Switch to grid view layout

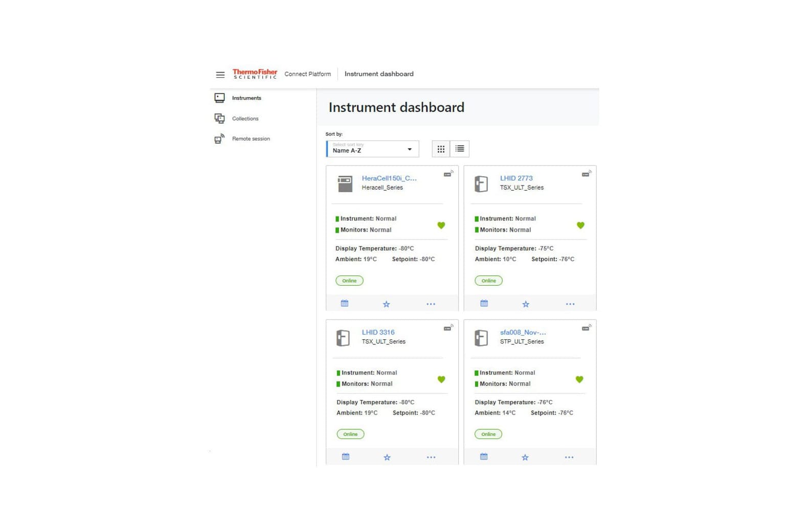point(441,149)
